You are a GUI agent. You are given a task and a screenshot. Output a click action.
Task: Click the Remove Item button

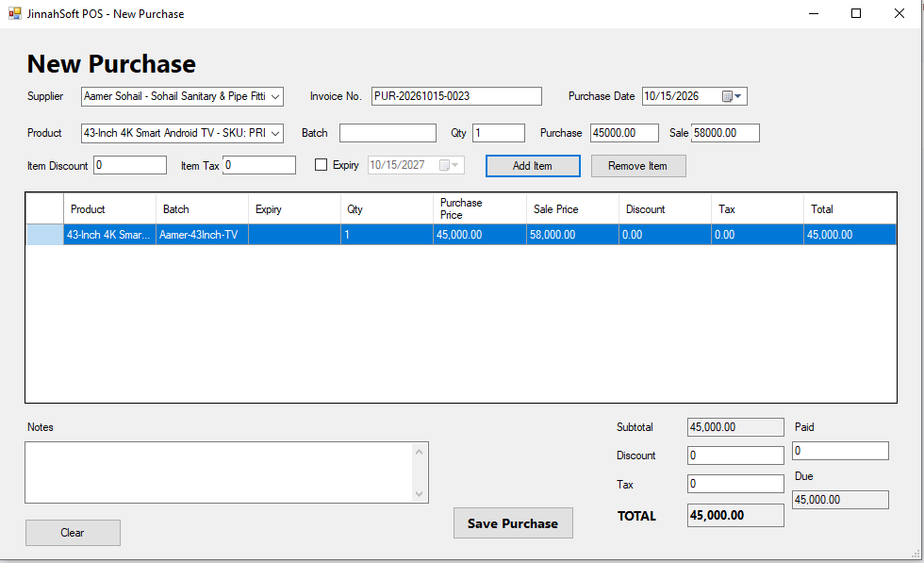point(638,166)
